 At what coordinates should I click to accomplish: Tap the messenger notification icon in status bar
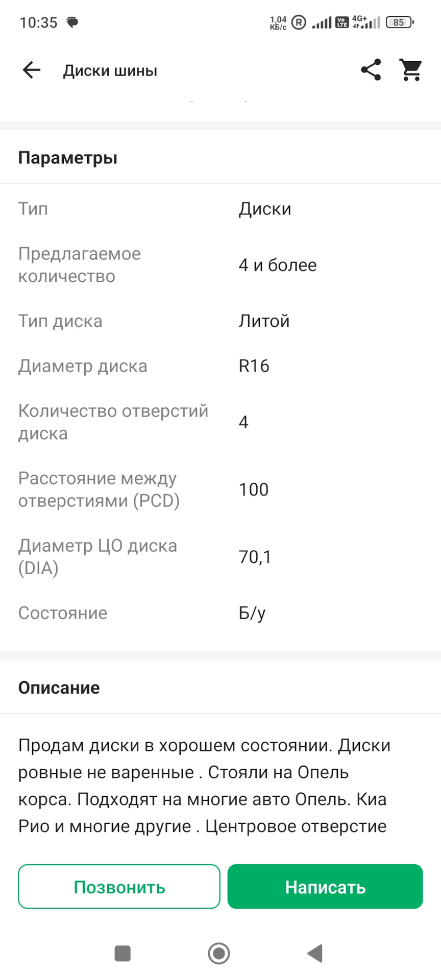tap(73, 22)
